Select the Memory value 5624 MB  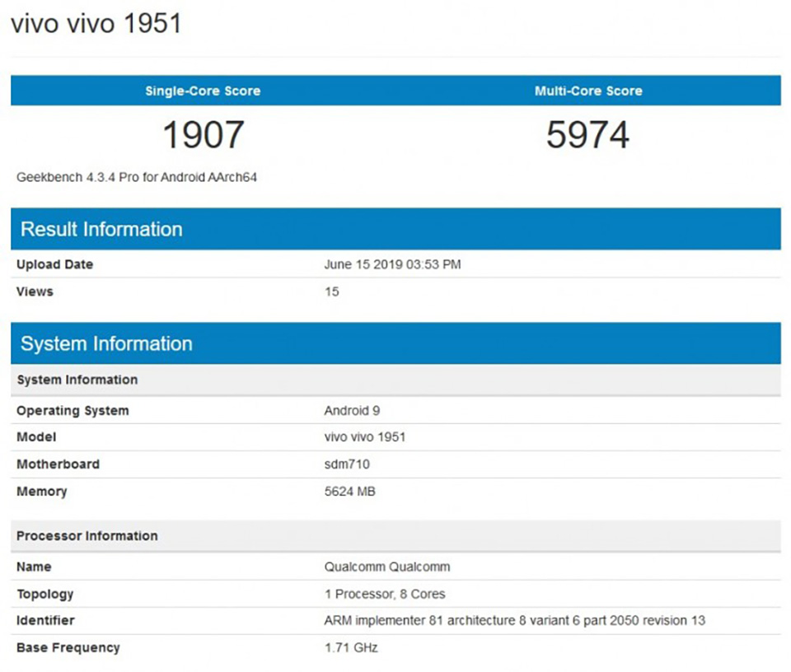(x=349, y=492)
